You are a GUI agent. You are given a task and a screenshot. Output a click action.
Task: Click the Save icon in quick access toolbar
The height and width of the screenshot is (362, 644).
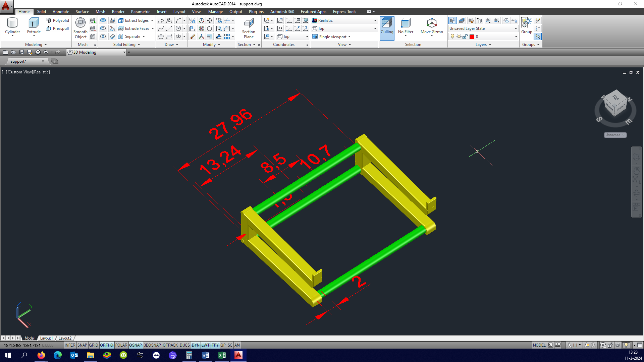[22, 52]
